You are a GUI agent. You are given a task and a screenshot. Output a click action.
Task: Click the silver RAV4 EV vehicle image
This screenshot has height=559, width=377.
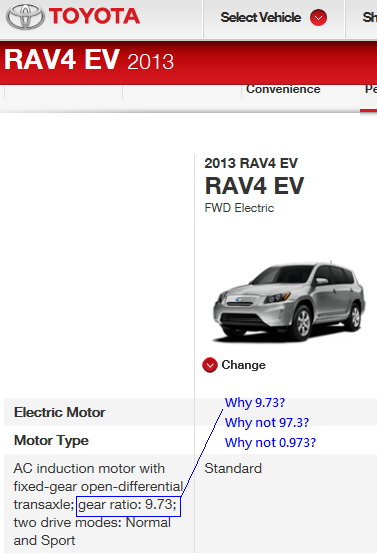tap(288, 302)
